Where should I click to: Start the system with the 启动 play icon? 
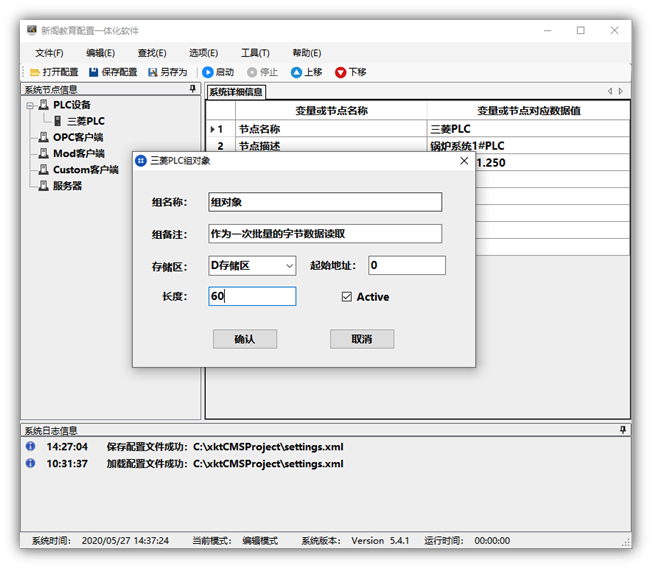click(x=208, y=72)
